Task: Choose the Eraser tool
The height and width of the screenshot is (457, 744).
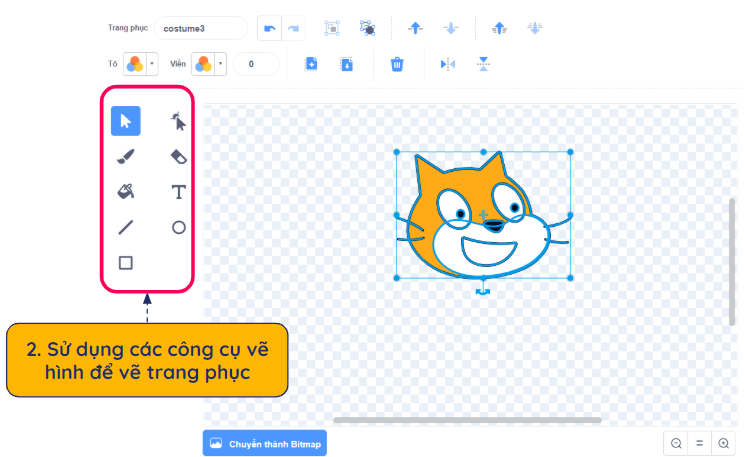Action: 178,157
